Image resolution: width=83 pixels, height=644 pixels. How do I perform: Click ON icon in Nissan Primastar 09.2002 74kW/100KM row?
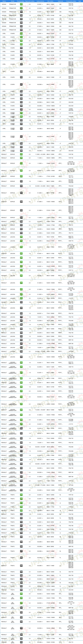21,23
